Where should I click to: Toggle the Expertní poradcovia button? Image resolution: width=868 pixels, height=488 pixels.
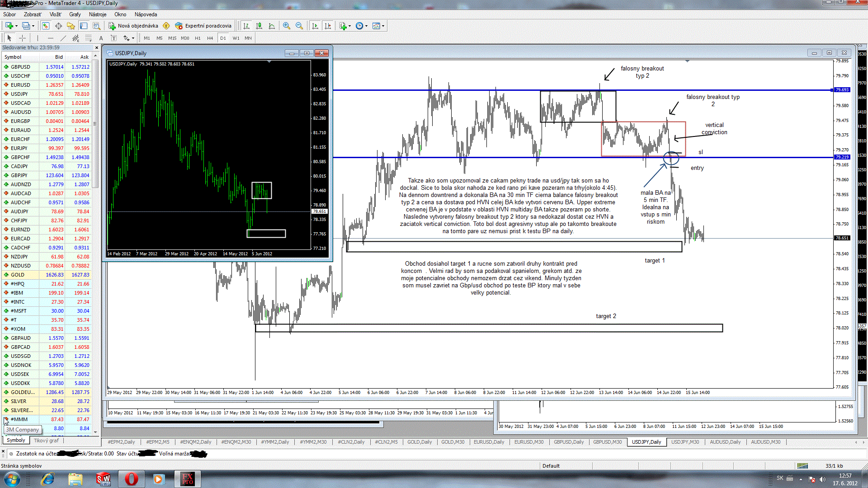[203, 26]
